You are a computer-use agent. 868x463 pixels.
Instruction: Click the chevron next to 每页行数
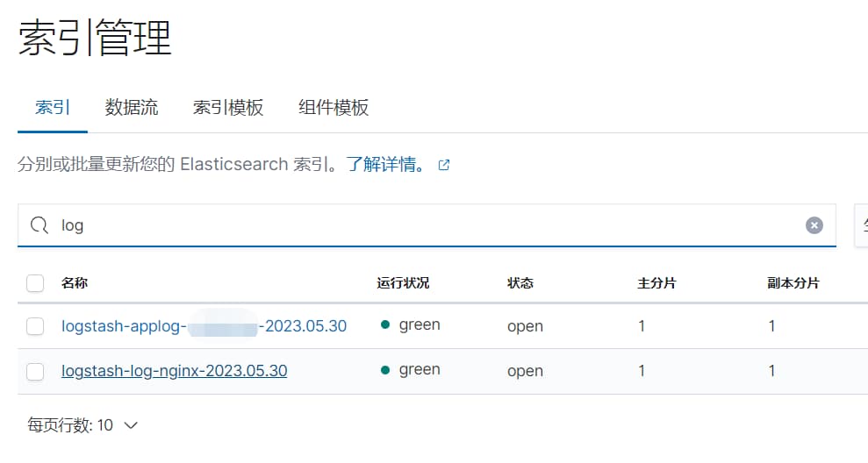[x=131, y=425]
